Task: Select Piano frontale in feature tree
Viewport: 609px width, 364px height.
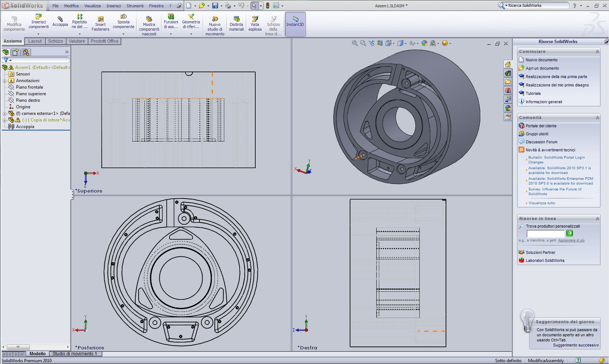Action: click(30, 87)
